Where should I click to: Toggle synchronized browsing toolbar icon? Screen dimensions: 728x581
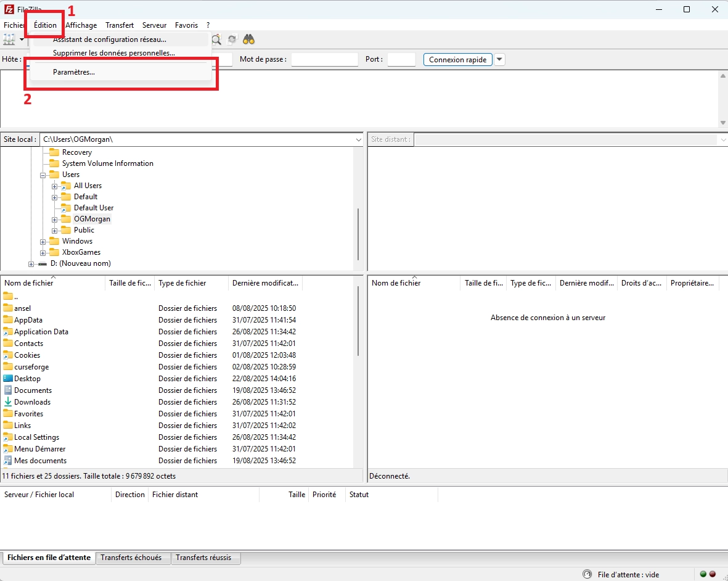(232, 39)
